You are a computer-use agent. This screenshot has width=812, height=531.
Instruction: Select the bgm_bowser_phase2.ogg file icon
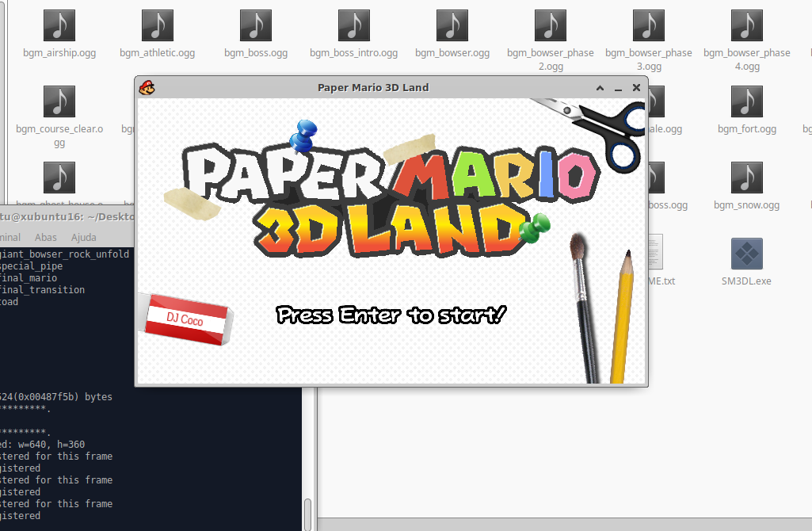(551, 25)
